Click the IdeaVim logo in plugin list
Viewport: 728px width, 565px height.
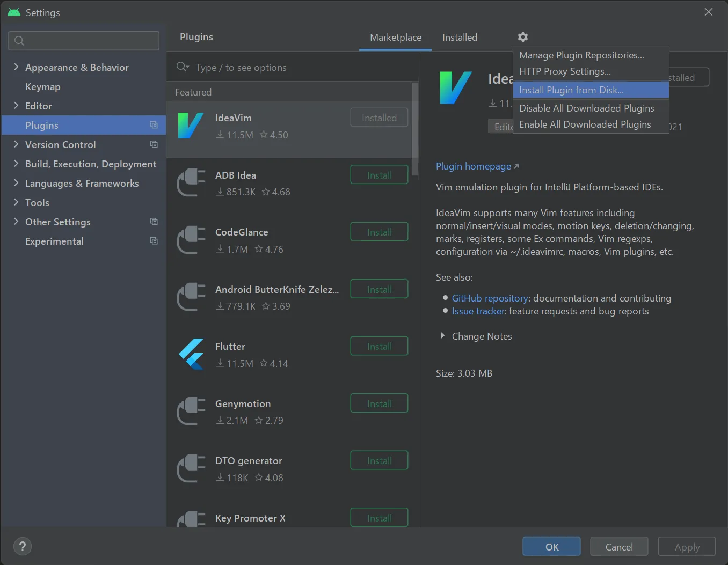[x=191, y=126]
